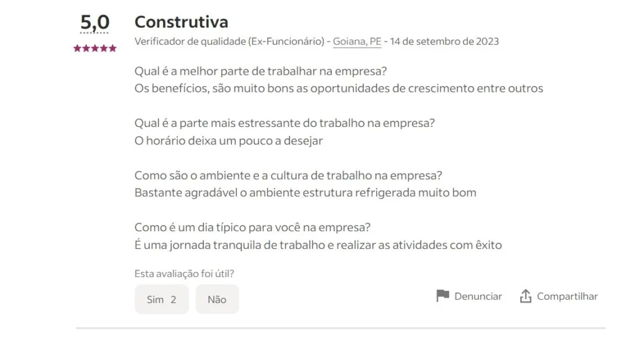
Task: Vote Não on review usefulness
Action: pos(217,299)
